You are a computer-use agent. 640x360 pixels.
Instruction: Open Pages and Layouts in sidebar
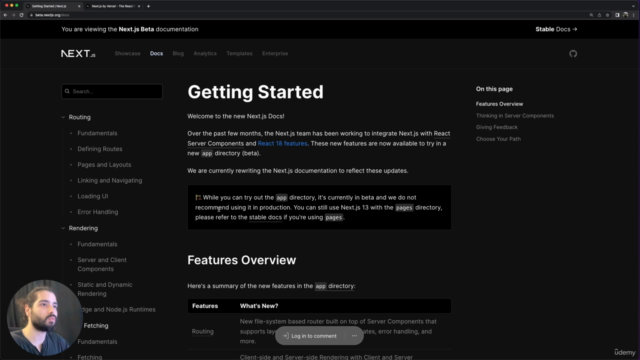tap(104, 165)
